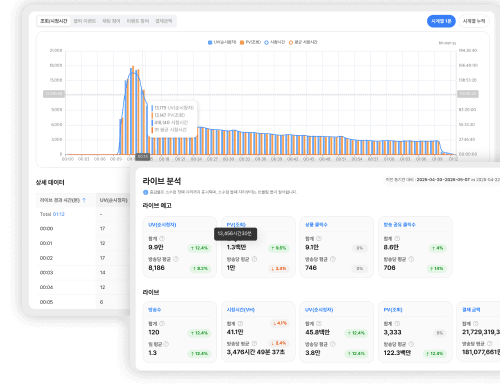Screen dimensions: 500x384
Task: Open PV(조회) card title in 라이브 section
Action: [393, 310]
